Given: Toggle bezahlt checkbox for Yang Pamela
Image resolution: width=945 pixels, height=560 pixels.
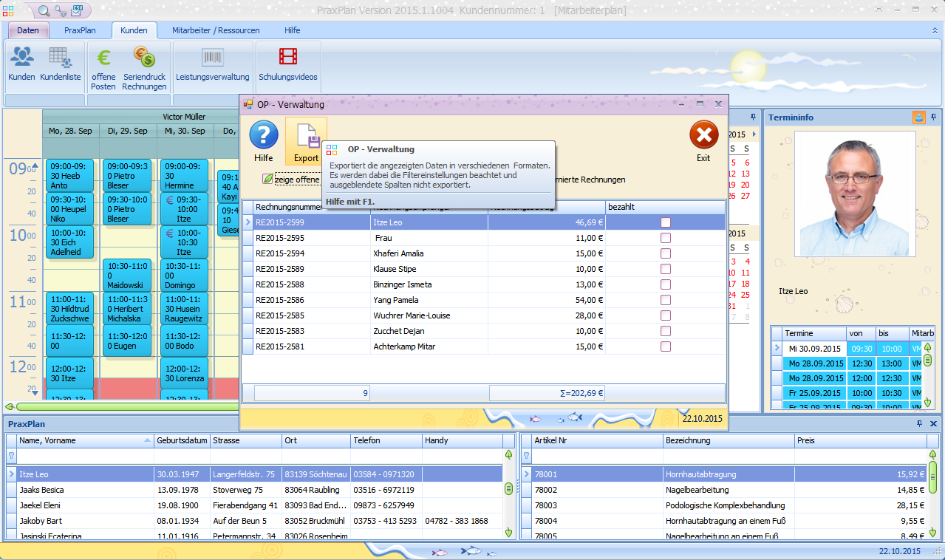Looking at the screenshot, I should click(x=666, y=300).
